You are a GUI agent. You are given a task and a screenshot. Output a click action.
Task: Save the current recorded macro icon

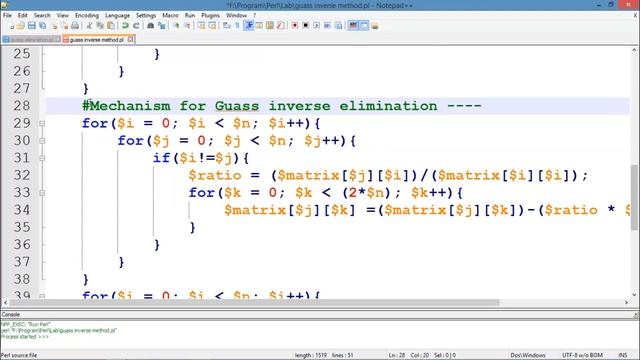338,26
